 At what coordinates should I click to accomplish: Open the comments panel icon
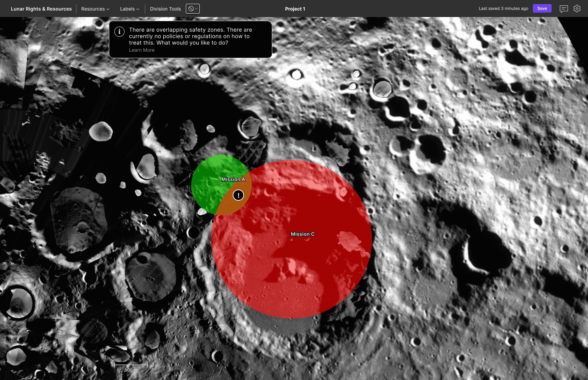563,9
